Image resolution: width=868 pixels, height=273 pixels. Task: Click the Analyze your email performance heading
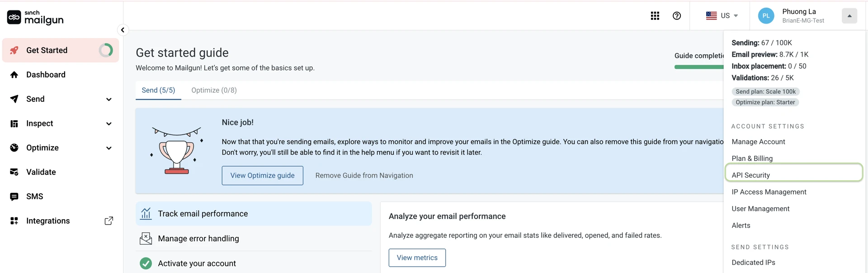pos(447,216)
